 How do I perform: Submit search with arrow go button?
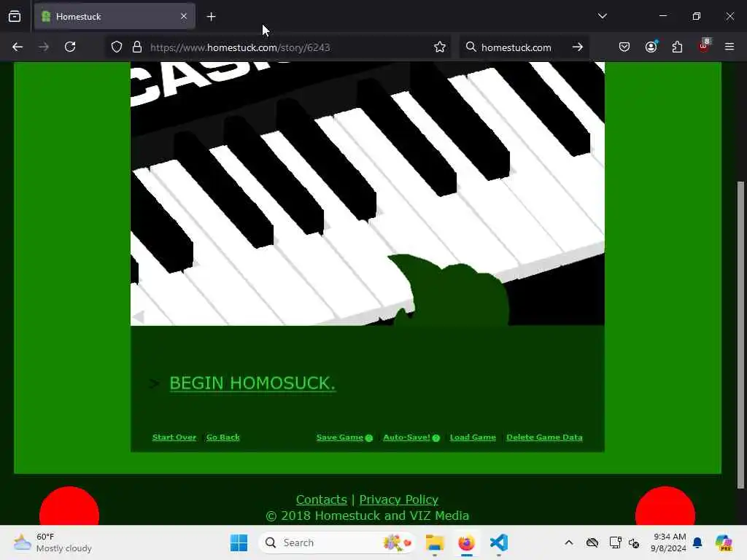point(578,47)
